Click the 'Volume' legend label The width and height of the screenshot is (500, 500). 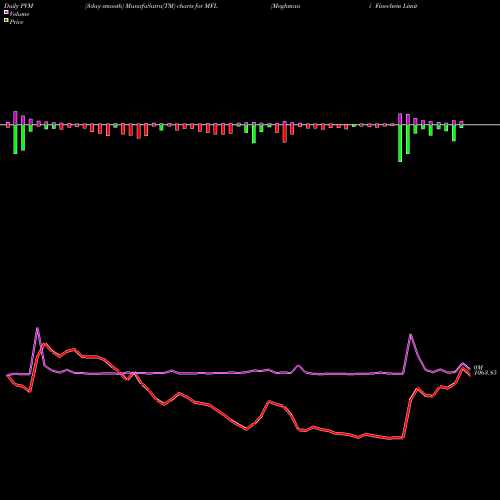(x=19, y=14)
